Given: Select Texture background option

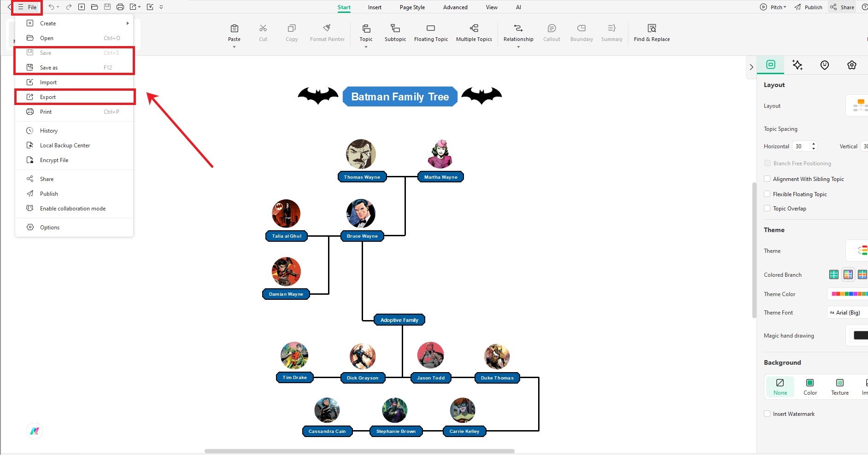Looking at the screenshot, I should pos(840,386).
